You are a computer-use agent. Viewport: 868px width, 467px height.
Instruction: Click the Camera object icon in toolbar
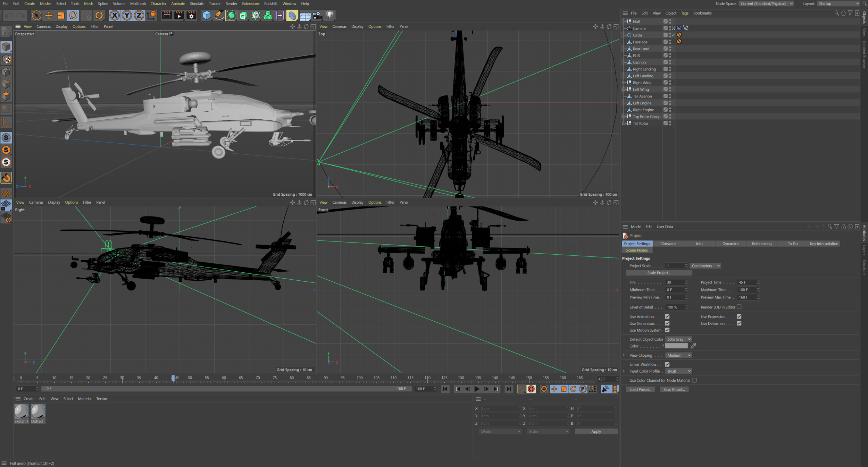(317, 15)
